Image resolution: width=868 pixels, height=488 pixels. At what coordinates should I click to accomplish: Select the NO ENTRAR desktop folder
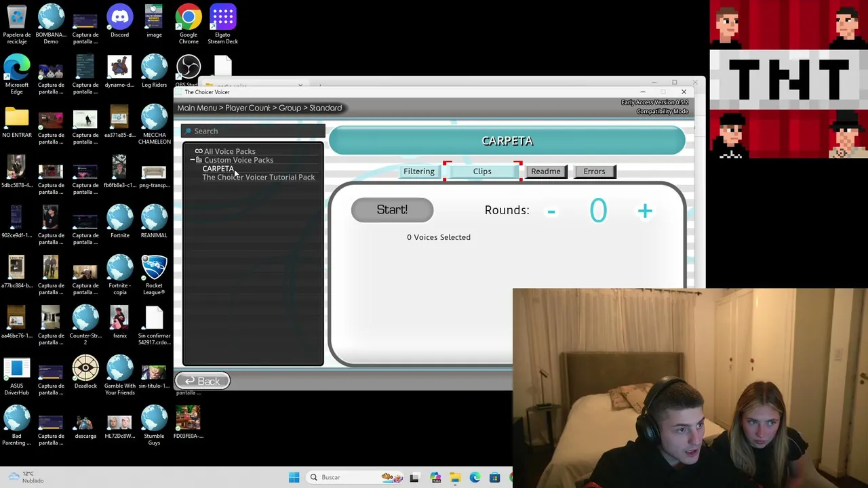(x=17, y=122)
